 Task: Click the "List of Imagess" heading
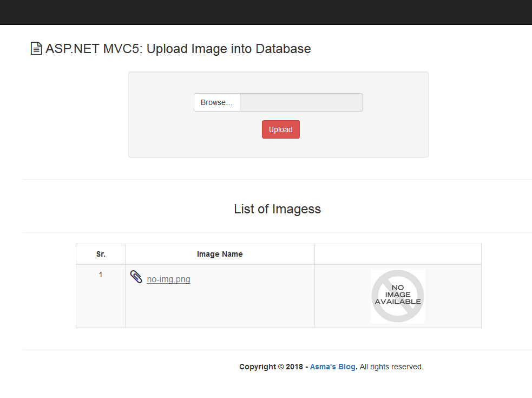tap(278, 209)
